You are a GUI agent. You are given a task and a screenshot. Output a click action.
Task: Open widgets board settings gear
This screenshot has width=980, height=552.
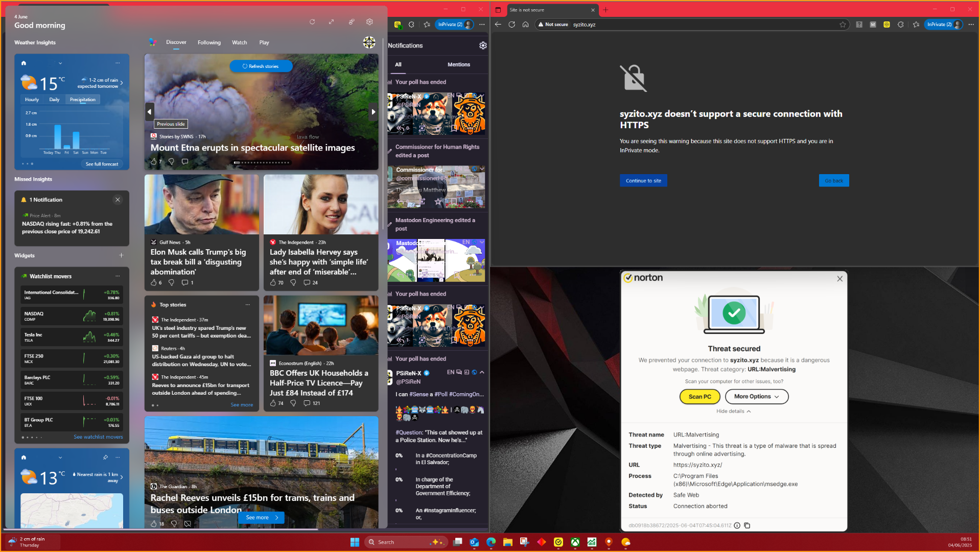tap(369, 22)
